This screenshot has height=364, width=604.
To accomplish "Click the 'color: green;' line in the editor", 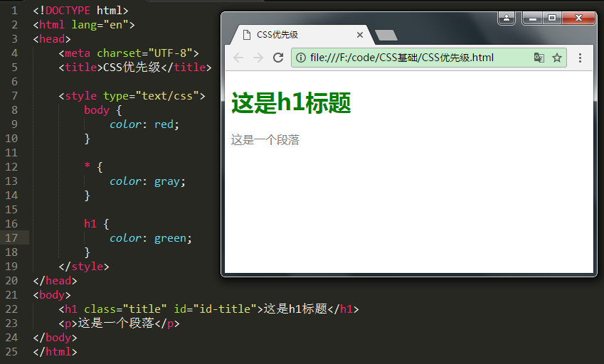I will pos(151,238).
